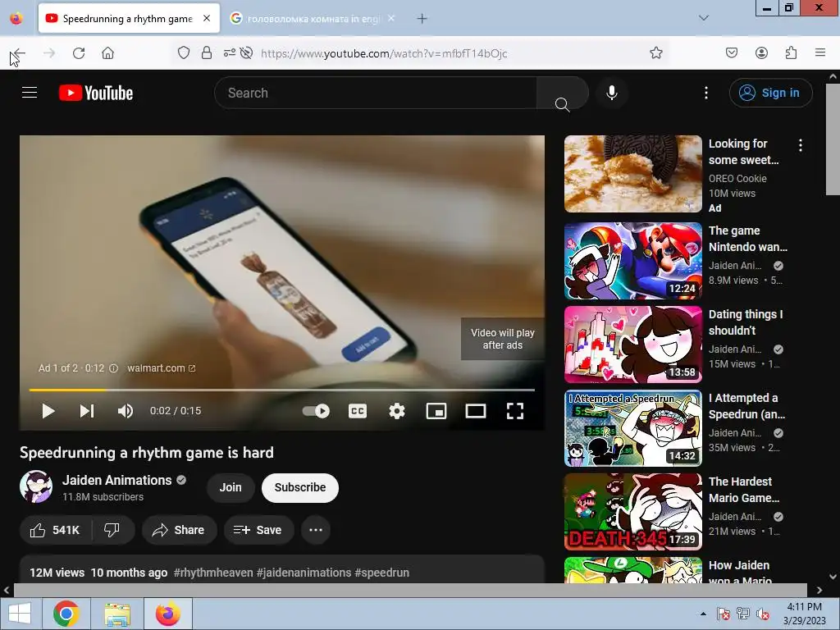
Task: Open the ad info circle icon
Action: coord(113,368)
